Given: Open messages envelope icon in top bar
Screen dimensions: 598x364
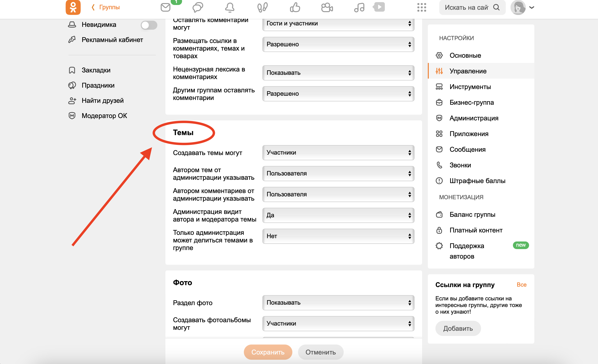Looking at the screenshot, I should (x=165, y=7).
